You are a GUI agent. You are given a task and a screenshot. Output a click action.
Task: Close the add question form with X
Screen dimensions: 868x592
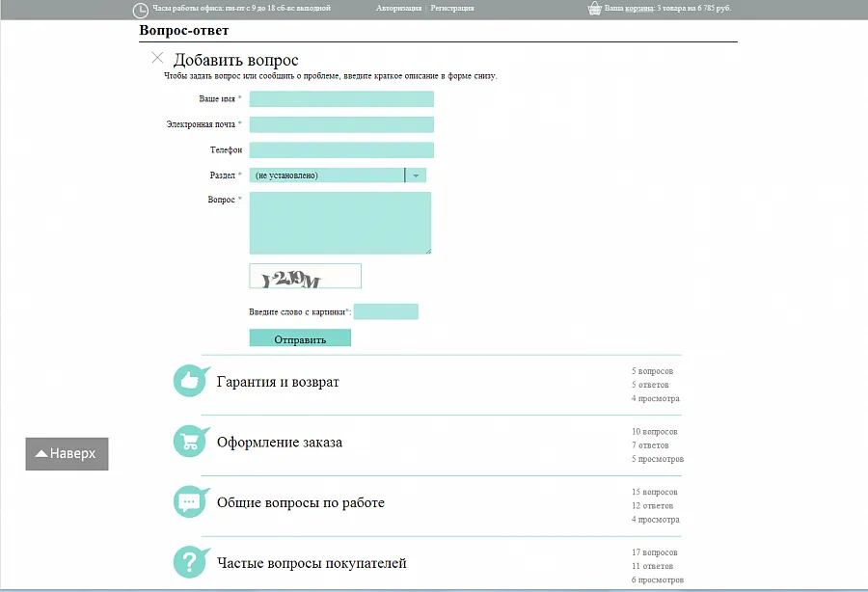point(157,58)
